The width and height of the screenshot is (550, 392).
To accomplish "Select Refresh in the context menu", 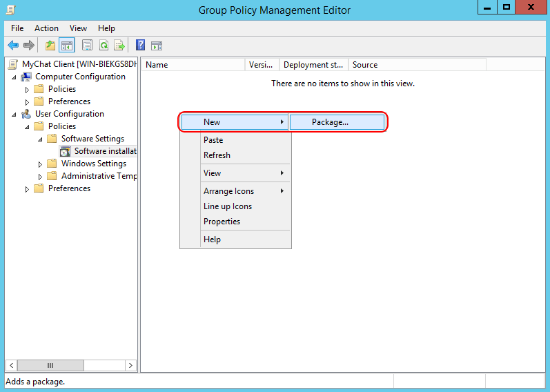I will coord(217,155).
